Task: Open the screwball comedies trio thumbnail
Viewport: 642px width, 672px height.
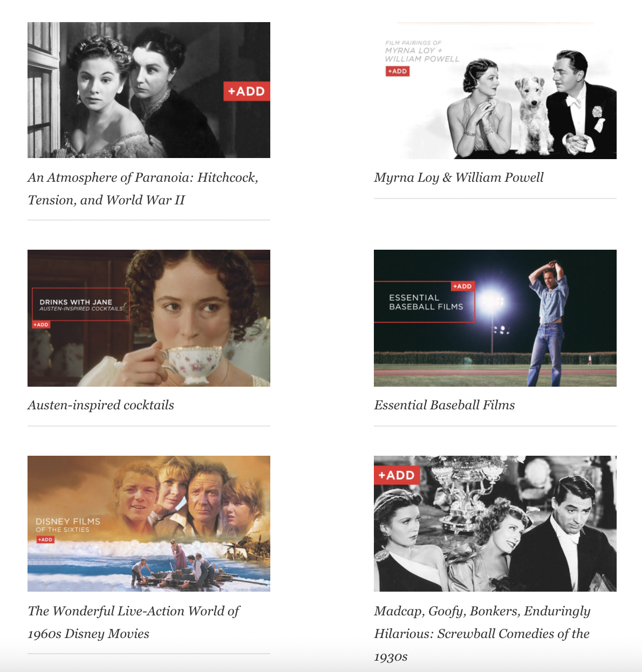Action: (495, 524)
